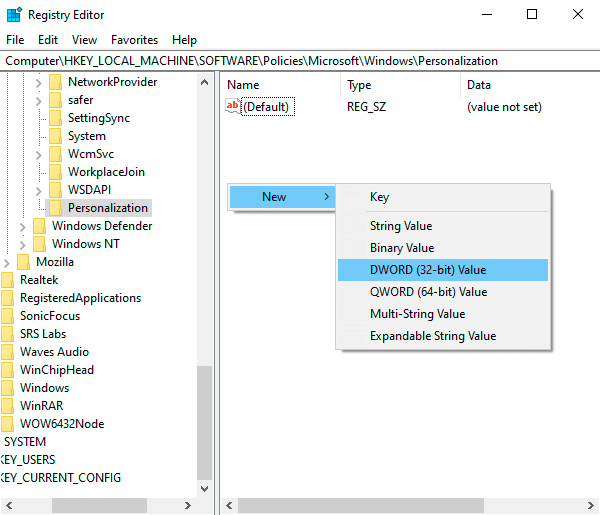The height and width of the screenshot is (515, 600).
Task: Click the WinRAR folder icon
Action: [7, 406]
